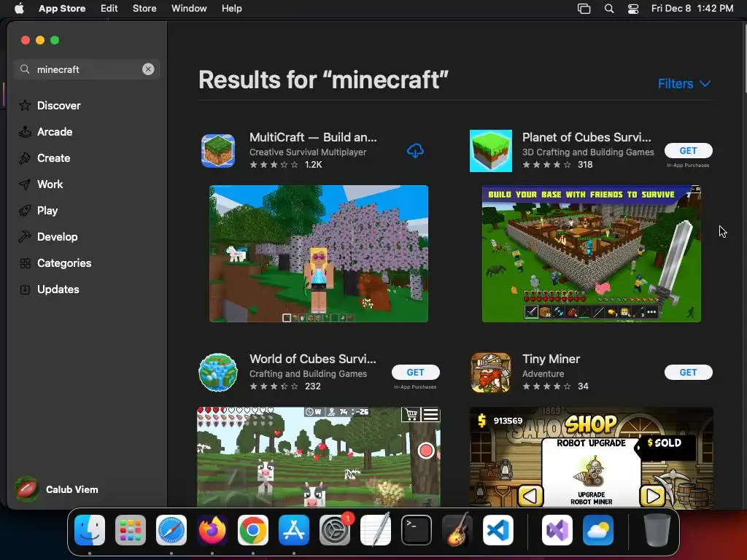This screenshot has height=560, width=747.
Task: Clear the minecraft search field
Action: pos(148,69)
